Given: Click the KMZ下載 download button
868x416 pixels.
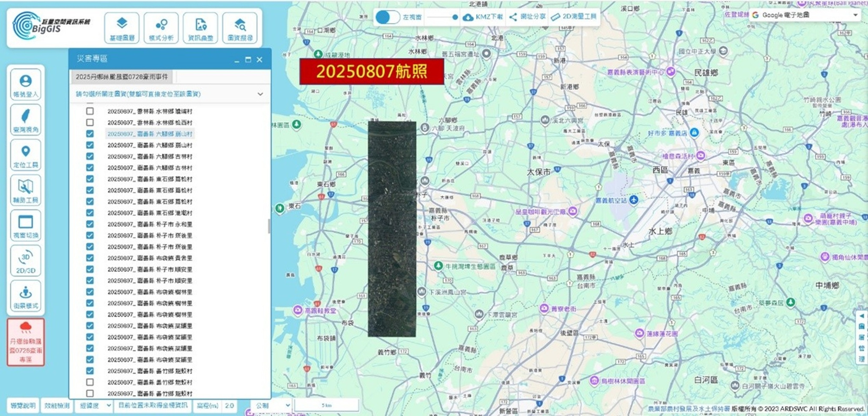Looking at the screenshot, I should tap(483, 17).
